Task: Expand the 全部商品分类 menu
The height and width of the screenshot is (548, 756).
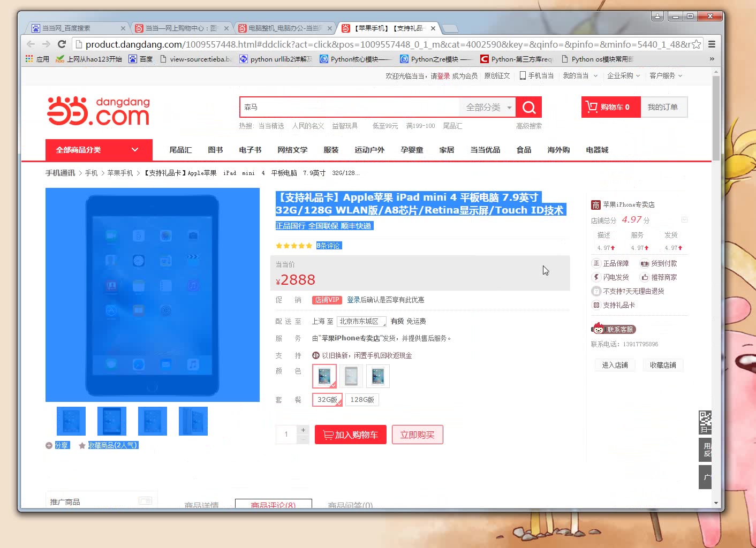Action: [x=99, y=150]
